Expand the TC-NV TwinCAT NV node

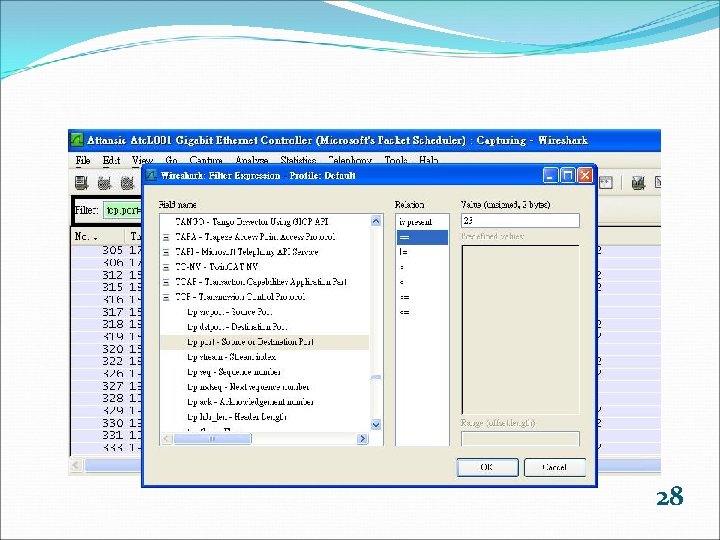(166, 267)
